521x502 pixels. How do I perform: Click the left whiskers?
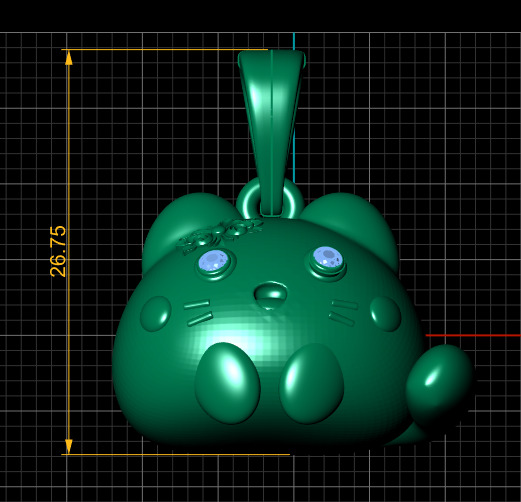tap(198, 313)
